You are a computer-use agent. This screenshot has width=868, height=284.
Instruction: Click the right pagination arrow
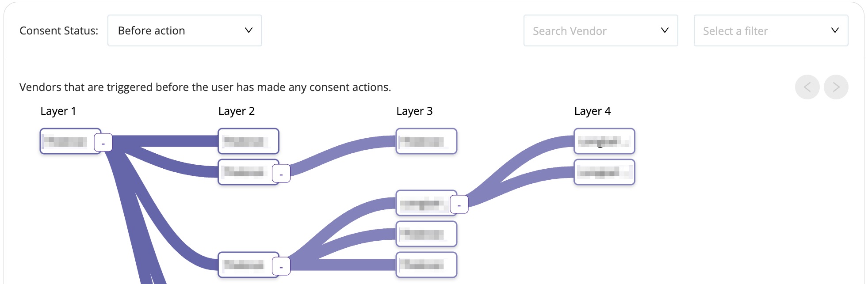tap(836, 87)
